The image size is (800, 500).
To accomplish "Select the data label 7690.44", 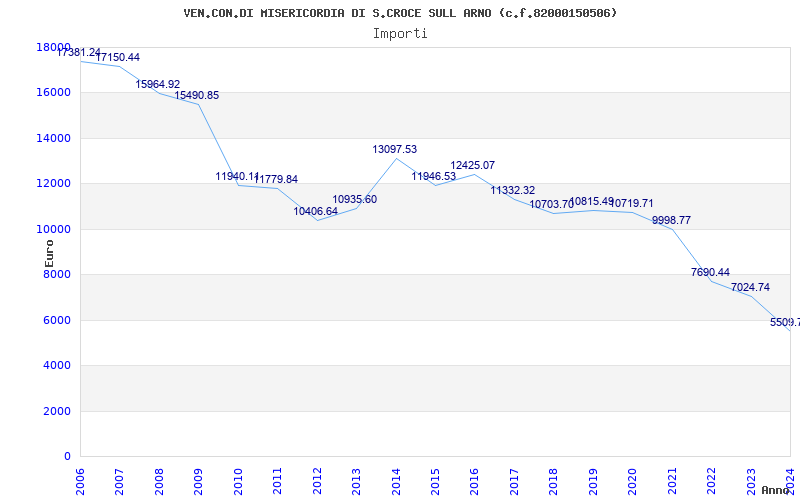I will pos(710,272).
